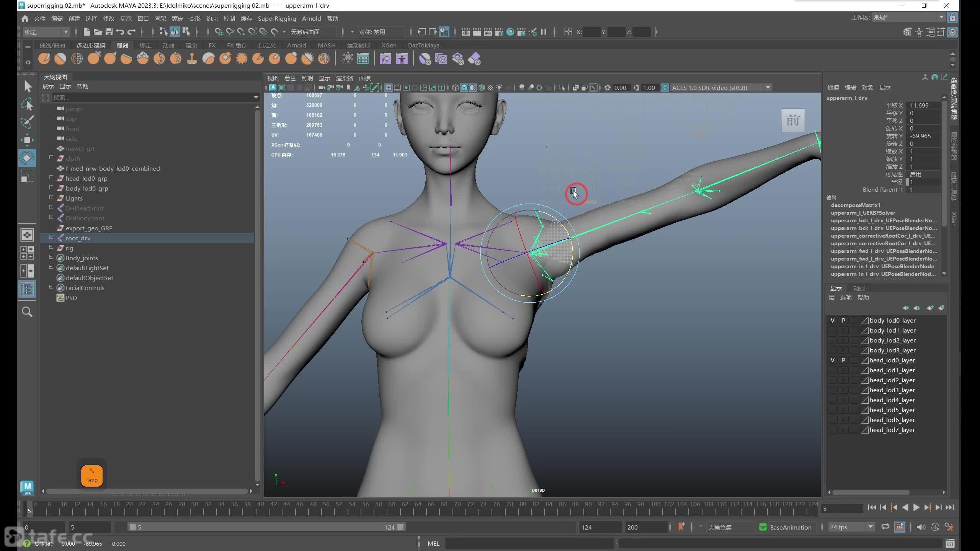Click the New Scene file icon

pyautogui.click(x=87, y=32)
